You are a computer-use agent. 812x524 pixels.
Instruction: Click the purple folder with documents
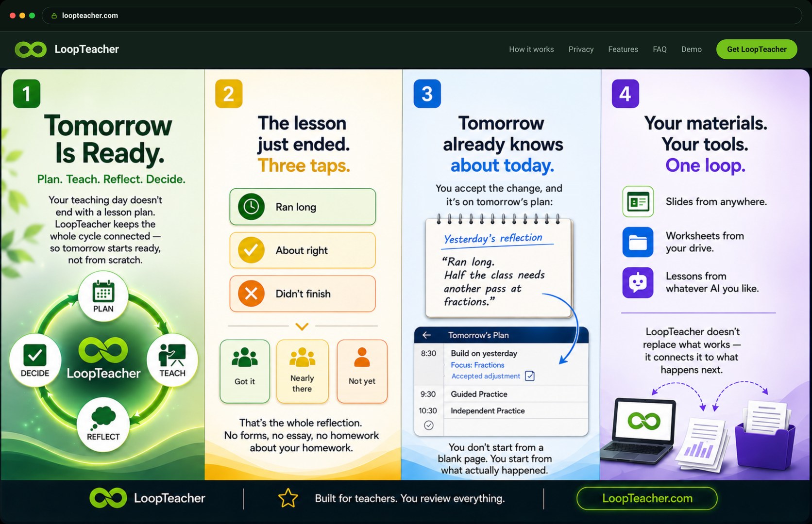[x=766, y=434]
